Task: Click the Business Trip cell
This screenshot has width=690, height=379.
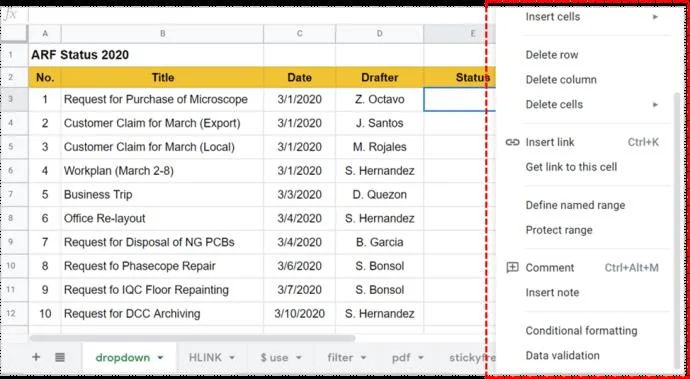Action: coord(162,195)
